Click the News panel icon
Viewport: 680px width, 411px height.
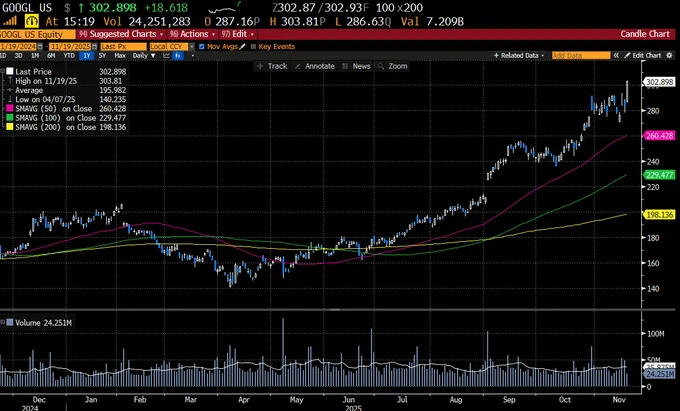345,66
